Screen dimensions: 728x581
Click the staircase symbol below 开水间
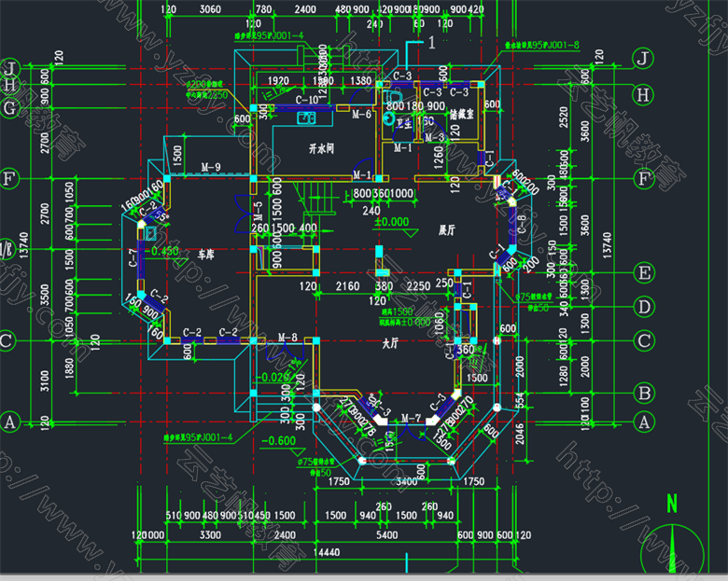pyautogui.click(x=315, y=198)
